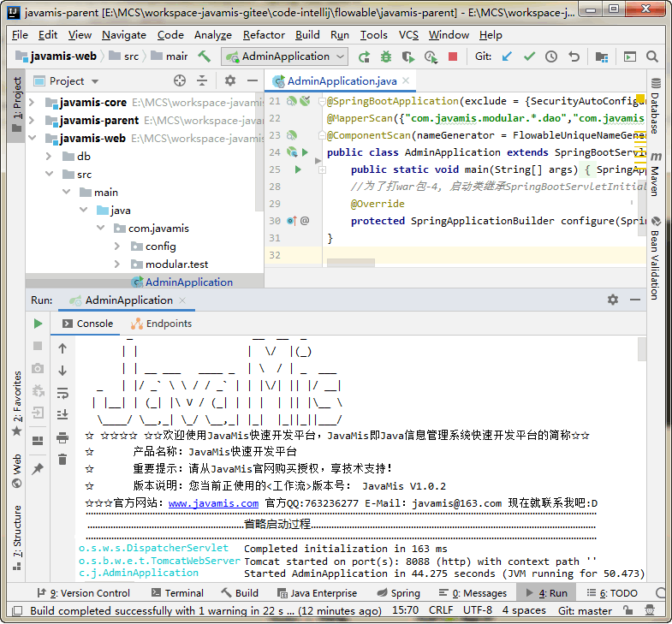The height and width of the screenshot is (624, 672).
Task: Open AdminApplication run configuration dropdown
Action: pyautogui.click(x=284, y=56)
